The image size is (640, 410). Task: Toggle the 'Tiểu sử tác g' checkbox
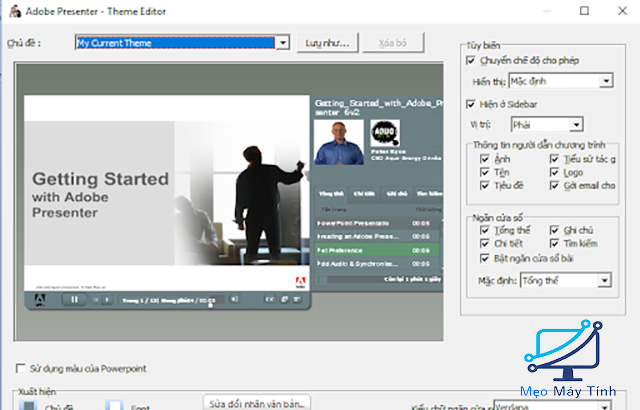pos(554,159)
